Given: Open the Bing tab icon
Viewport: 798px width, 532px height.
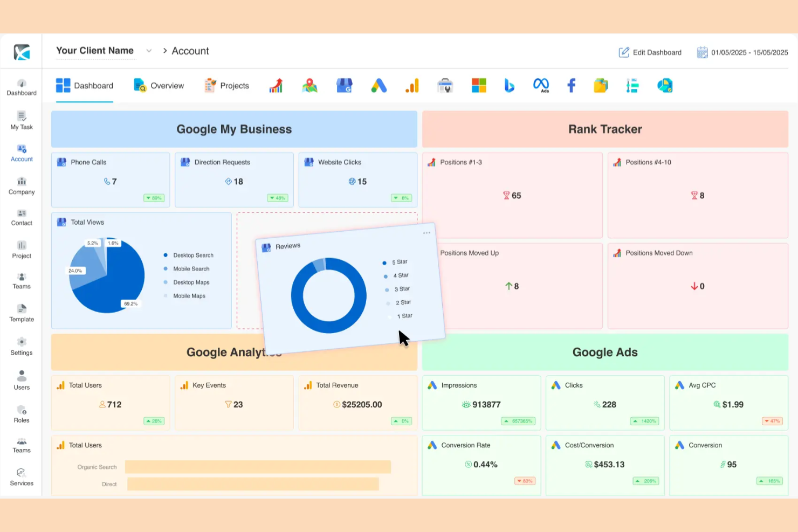Looking at the screenshot, I should pyautogui.click(x=509, y=86).
